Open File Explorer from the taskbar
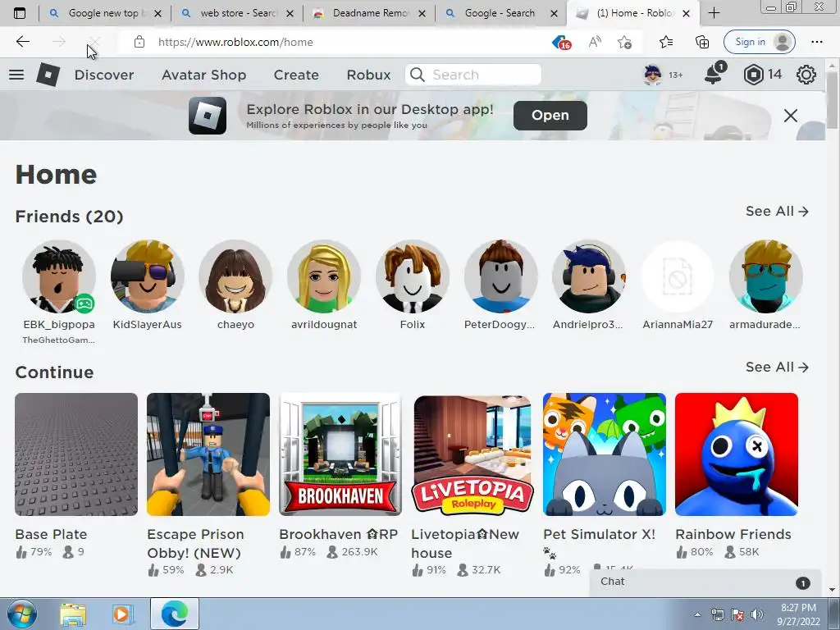The image size is (840, 630). 73,614
